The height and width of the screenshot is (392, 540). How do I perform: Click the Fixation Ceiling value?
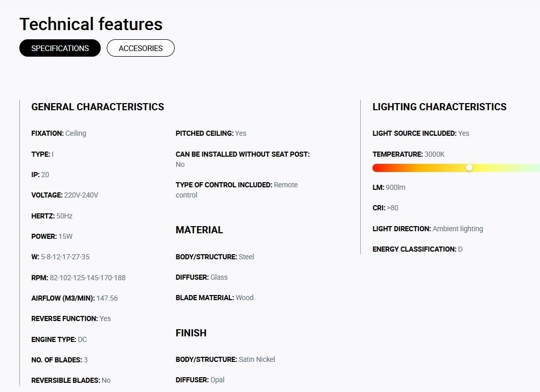tap(76, 133)
